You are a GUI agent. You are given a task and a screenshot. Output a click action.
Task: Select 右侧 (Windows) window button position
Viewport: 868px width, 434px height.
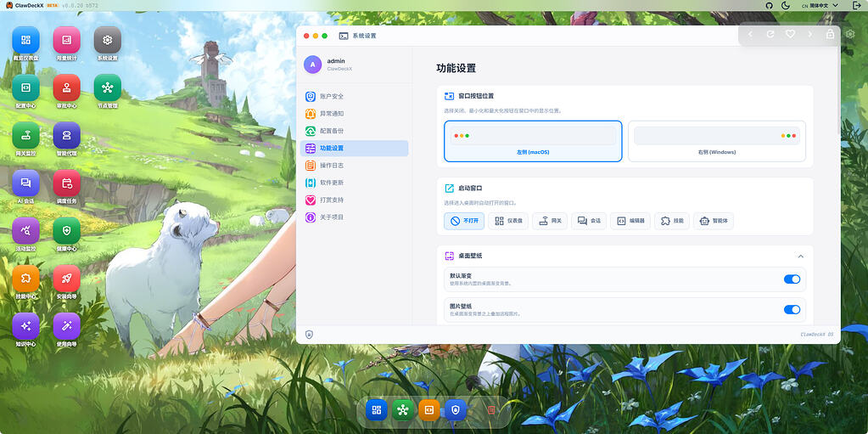pos(717,141)
